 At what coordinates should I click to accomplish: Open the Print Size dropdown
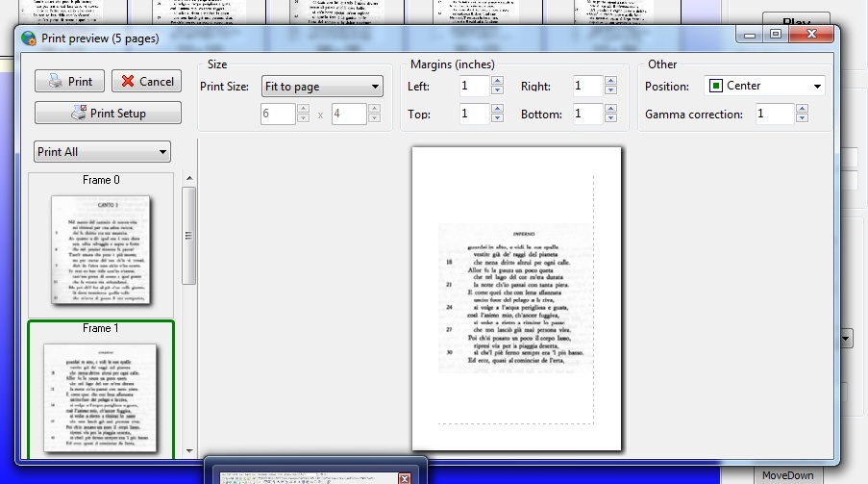322,87
